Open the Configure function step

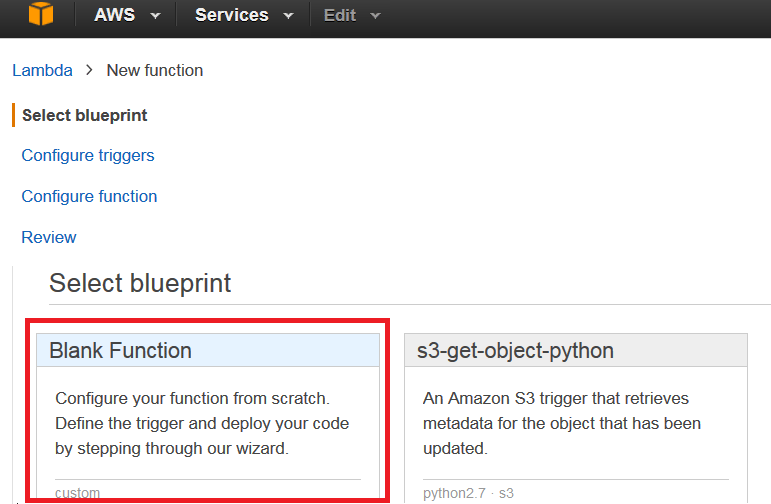tap(89, 196)
